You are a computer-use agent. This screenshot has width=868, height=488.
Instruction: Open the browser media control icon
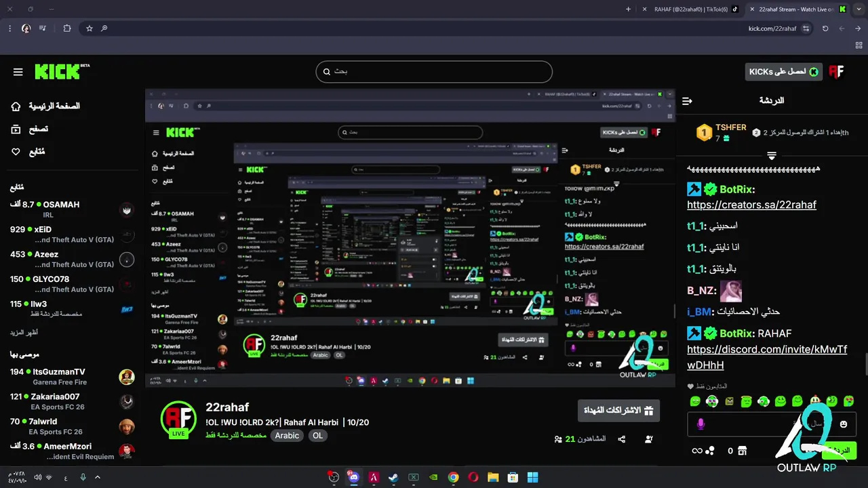click(43, 28)
